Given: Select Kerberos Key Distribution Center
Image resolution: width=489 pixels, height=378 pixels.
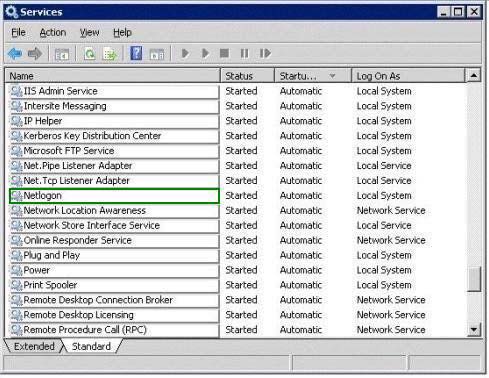Looking at the screenshot, I should [114, 136].
